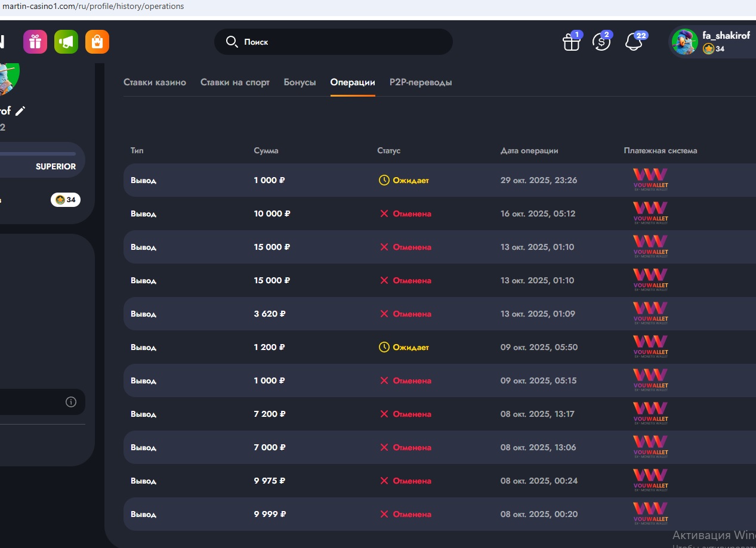This screenshot has width=756, height=548.
Task: Click the 1 000 ₽ withdrawal from 29 окт.
Action: tap(269, 180)
